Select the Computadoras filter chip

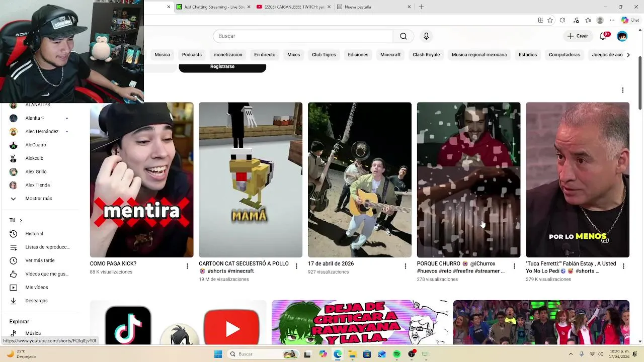pyautogui.click(x=564, y=55)
